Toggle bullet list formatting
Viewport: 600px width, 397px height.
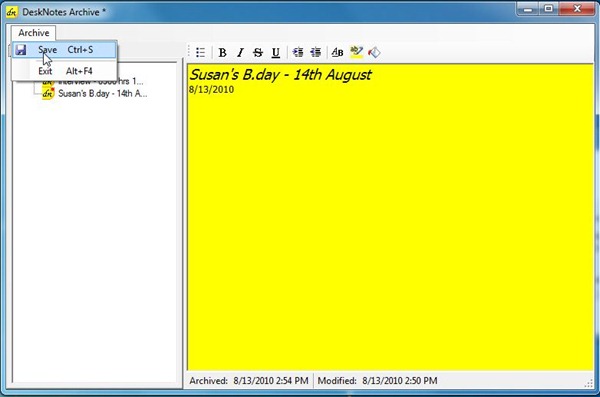tap(201, 52)
